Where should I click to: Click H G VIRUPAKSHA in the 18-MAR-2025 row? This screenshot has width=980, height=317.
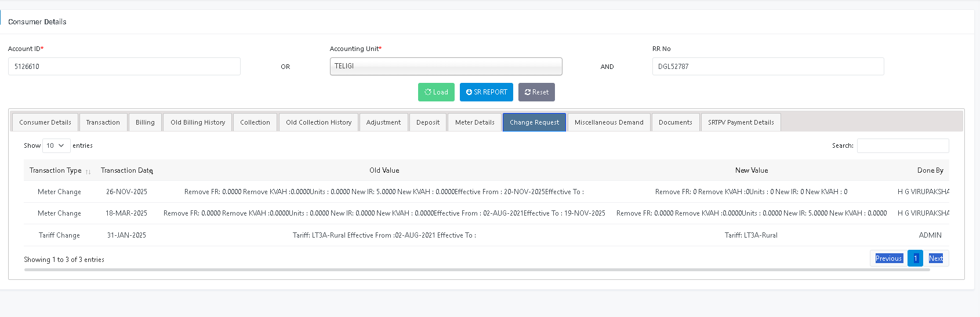(x=923, y=213)
